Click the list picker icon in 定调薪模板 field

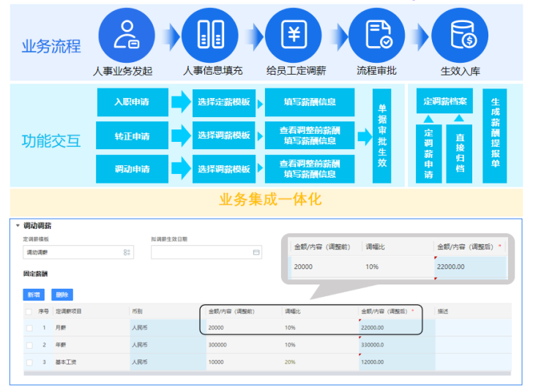(x=127, y=252)
